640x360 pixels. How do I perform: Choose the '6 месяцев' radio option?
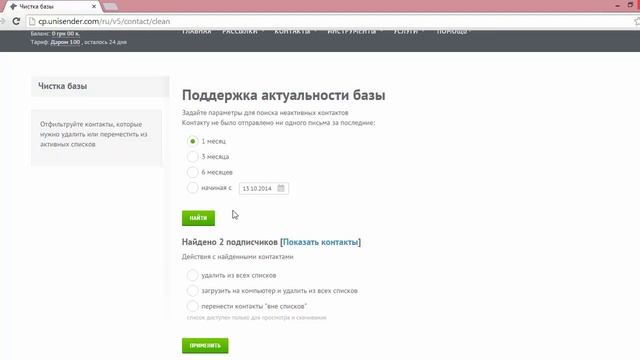192,172
